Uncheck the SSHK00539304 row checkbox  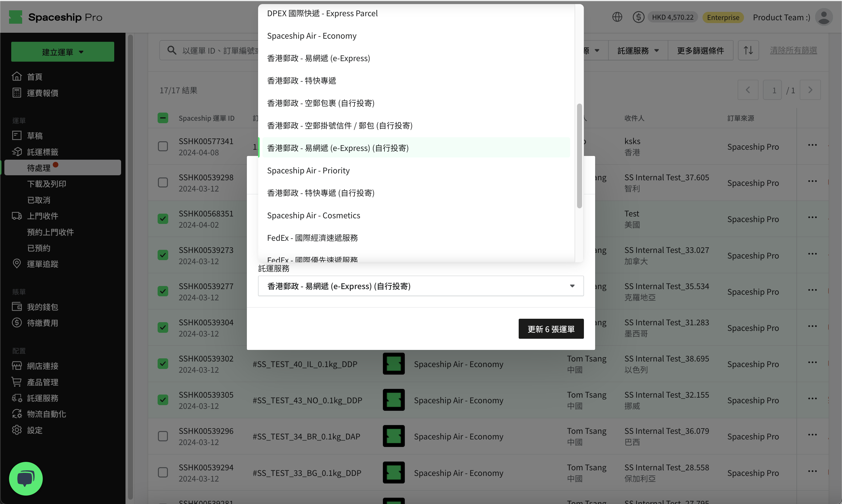163,327
